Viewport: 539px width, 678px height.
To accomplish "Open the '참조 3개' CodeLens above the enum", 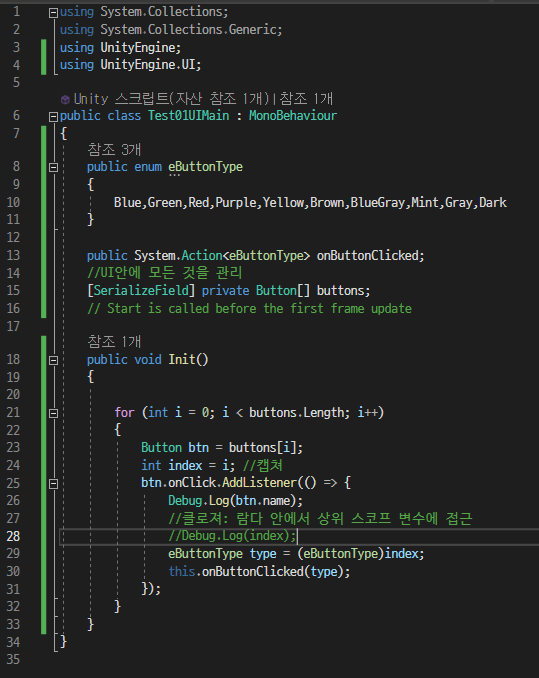I will coord(114,150).
